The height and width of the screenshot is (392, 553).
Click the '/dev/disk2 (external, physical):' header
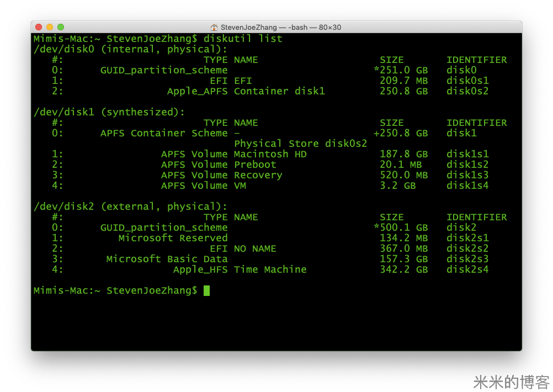click(130, 206)
